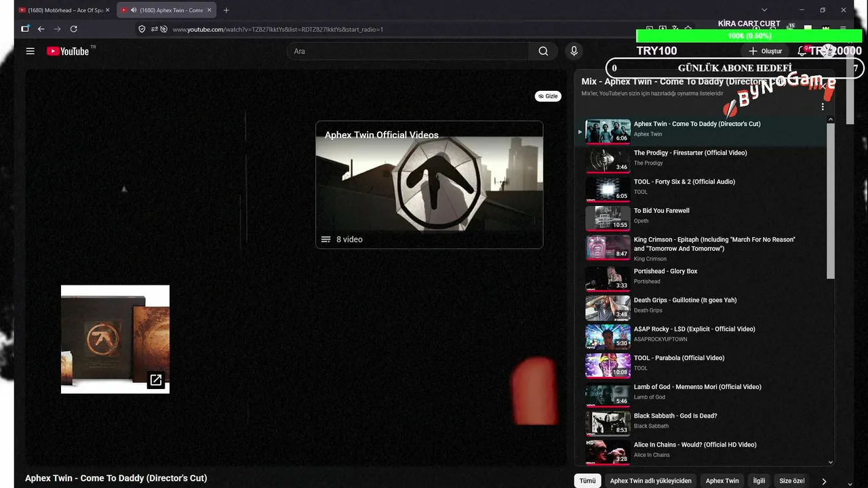Open the browser workspaces icon left of back arrow
The width and height of the screenshot is (868, 488).
(x=25, y=29)
